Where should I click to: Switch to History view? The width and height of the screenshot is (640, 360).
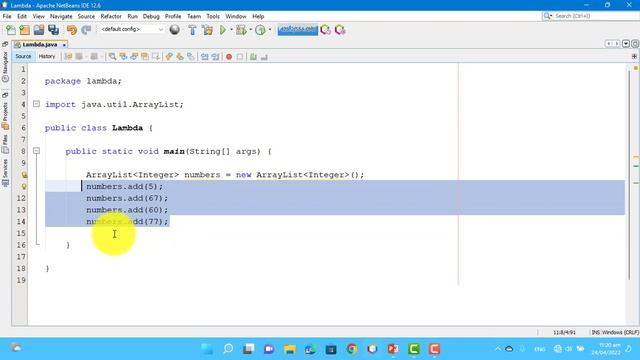(47, 56)
